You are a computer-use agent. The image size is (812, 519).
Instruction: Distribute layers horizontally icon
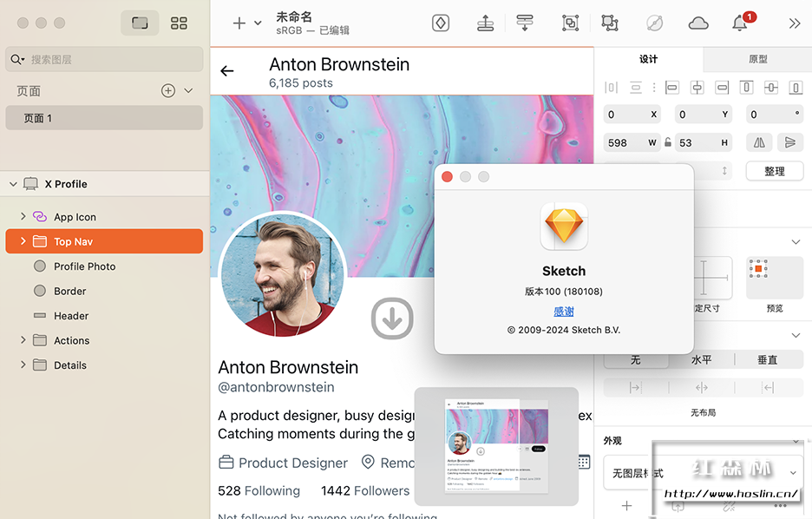[611, 88]
